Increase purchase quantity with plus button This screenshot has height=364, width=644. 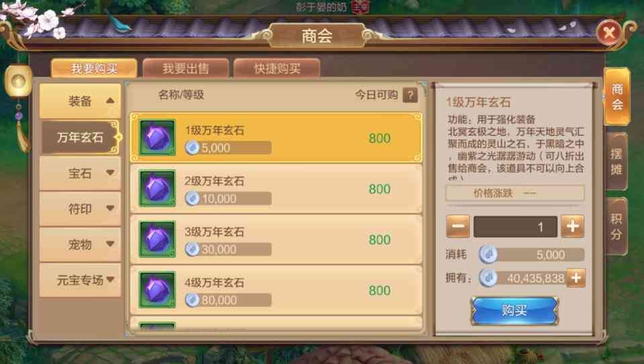click(573, 226)
